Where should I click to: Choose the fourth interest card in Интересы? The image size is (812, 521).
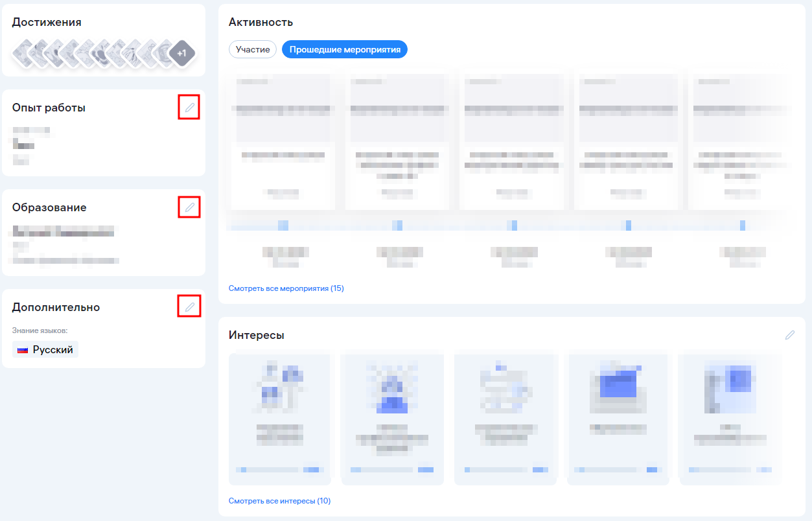[618, 418]
